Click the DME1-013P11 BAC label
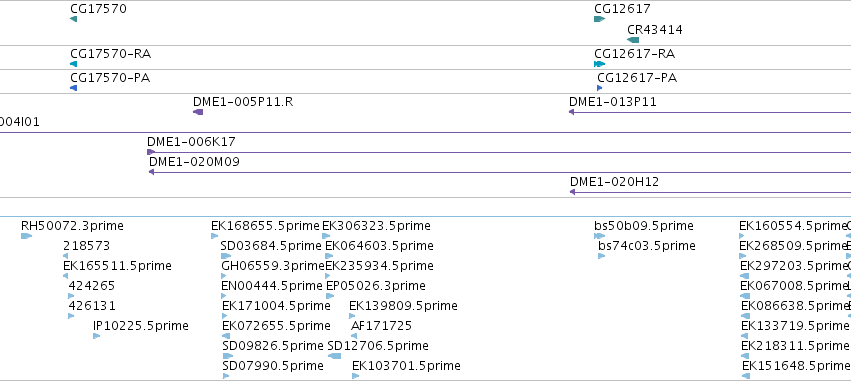The image size is (851, 381). click(x=613, y=101)
